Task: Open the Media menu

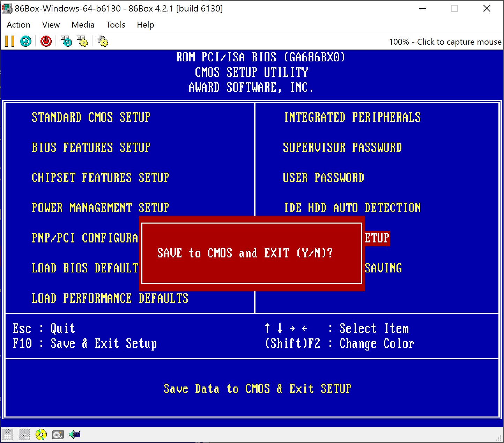Action: click(x=83, y=25)
